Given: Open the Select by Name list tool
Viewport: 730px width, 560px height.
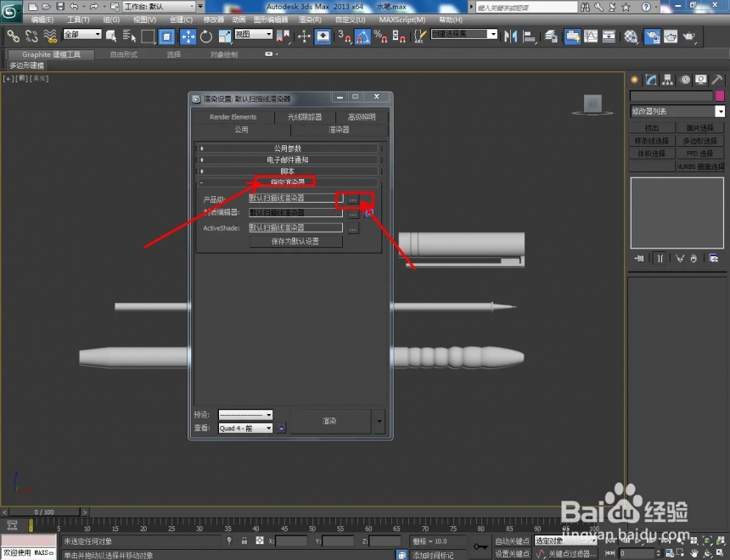Looking at the screenshot, I should [x=129, y=36].
